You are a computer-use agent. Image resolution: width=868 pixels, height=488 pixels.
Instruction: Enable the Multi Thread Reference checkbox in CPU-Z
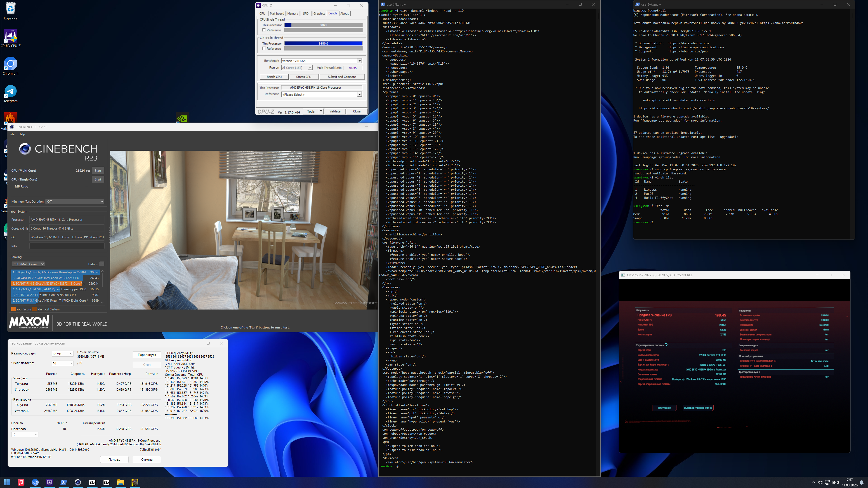coord(264,49)
